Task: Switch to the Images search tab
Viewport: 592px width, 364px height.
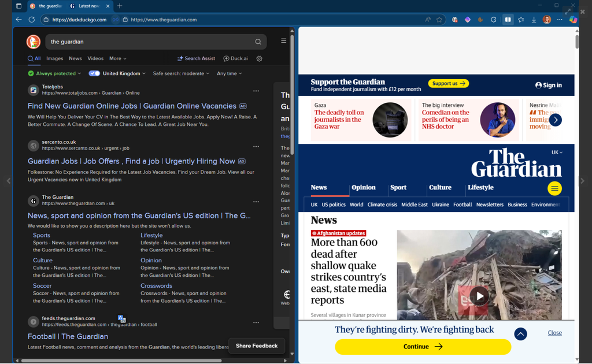Action: 54,58
